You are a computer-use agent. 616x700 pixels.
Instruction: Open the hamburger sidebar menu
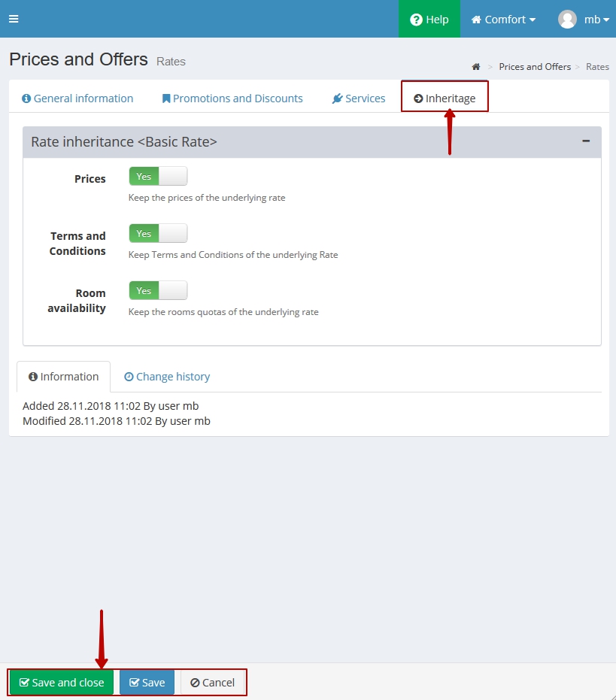point(14,19)
